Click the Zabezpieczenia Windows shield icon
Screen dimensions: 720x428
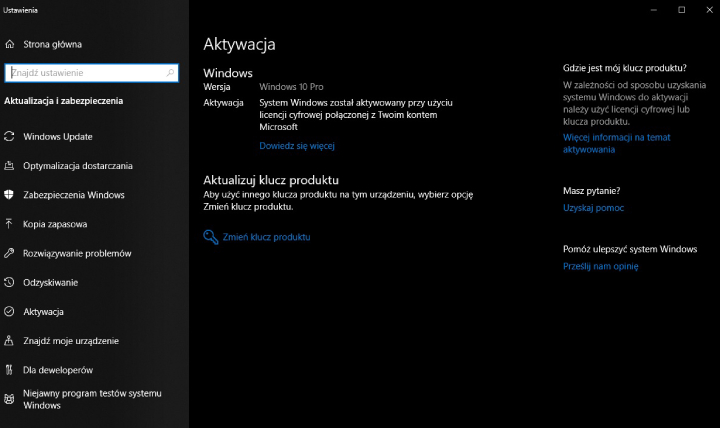[x=9, y=195]
